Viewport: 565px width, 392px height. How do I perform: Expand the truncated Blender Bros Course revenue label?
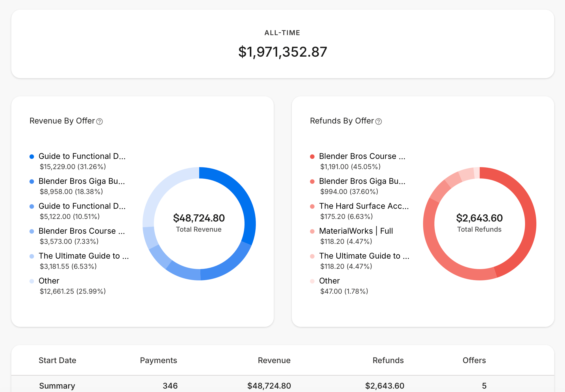tap(82, 231)
